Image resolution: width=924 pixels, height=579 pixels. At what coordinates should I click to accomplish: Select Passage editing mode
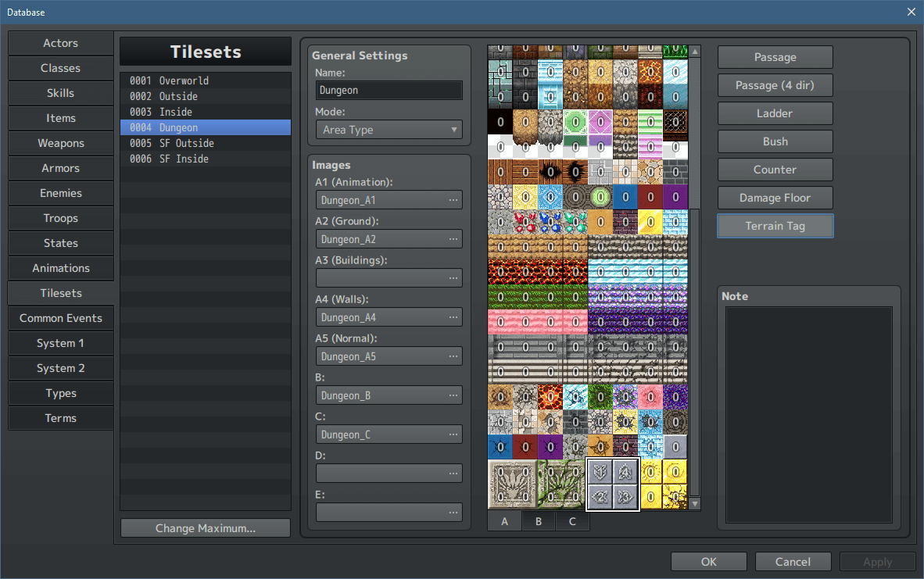pos(775,57)
